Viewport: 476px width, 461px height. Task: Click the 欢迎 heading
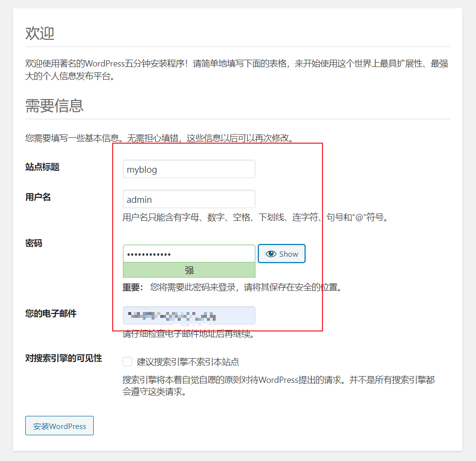(x=40, y=33)
